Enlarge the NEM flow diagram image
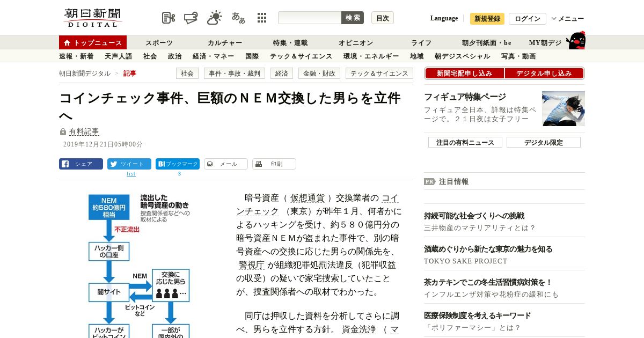Screen dimensions: 644x338 pyautogui.click(x=140, y=264)
